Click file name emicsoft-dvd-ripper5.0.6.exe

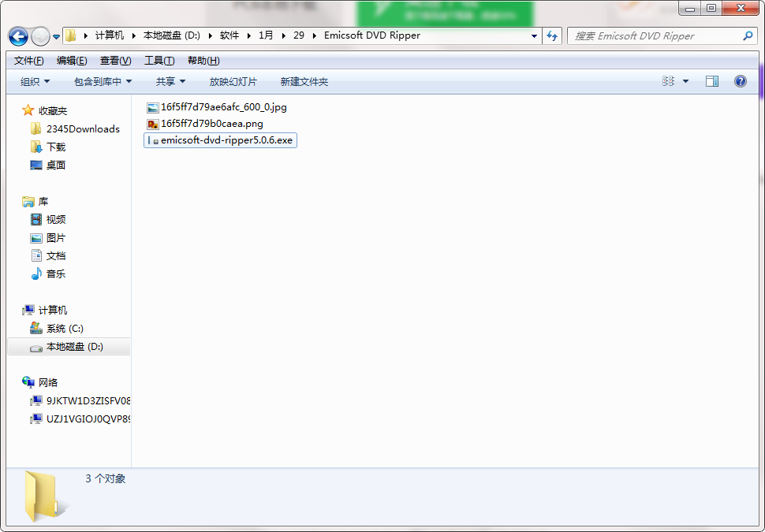(227, 140)
